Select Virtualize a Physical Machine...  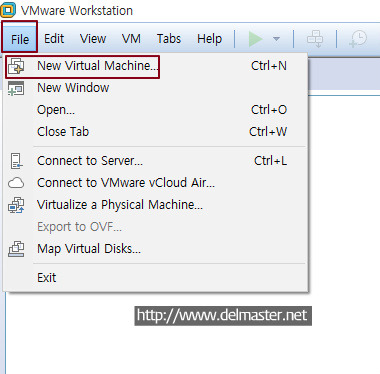coord(155,205)
